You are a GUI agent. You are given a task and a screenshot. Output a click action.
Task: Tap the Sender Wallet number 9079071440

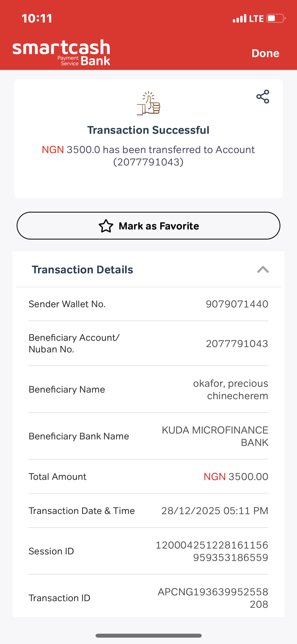pyautogui.click(x=237, y=304)
